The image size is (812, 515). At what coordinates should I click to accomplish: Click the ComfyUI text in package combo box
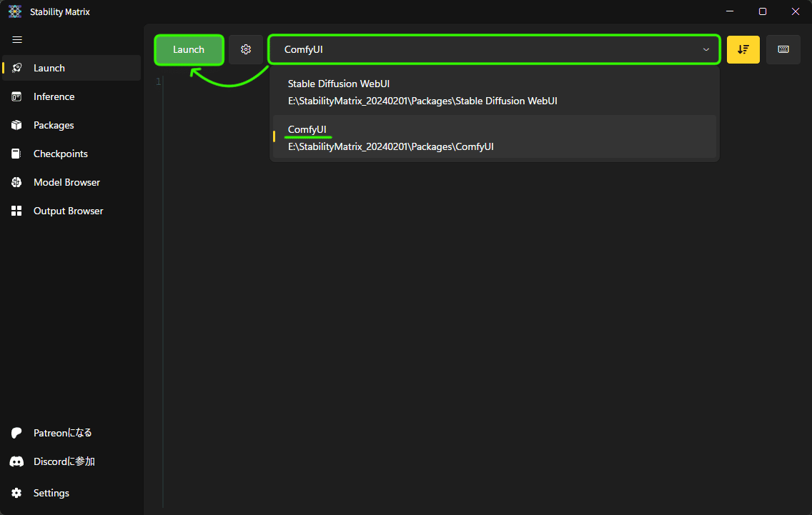coord(304,50)
